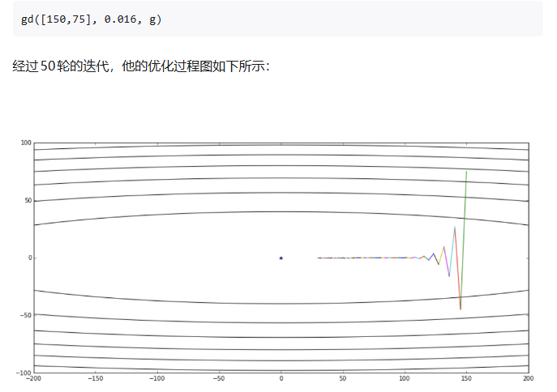Click the x-axis tick label -200
The height and width of the screenshot is (392, 557).
[34, 378]
